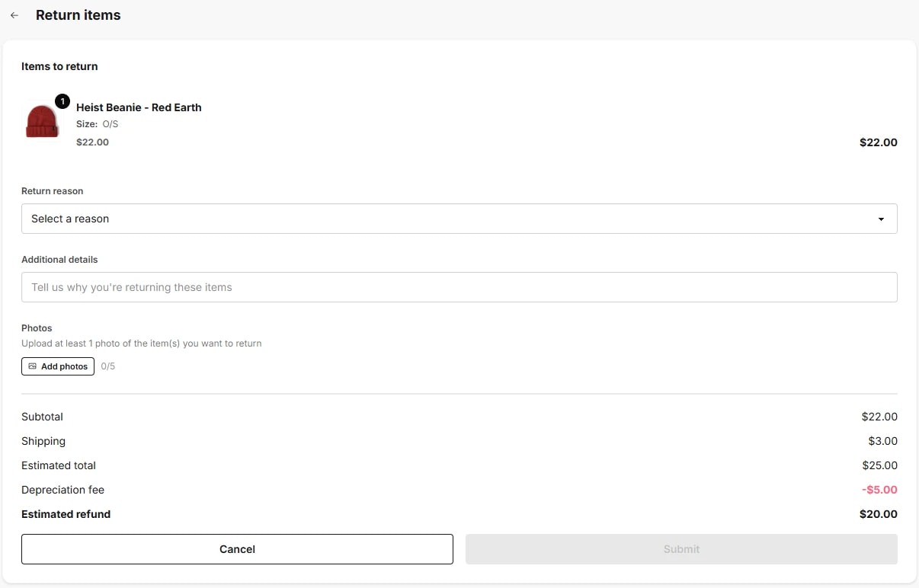The width and height of the screenshot is (919, 588).
Task: Cancel the return request
Action: pyautogui.click(x=237, y=549)
